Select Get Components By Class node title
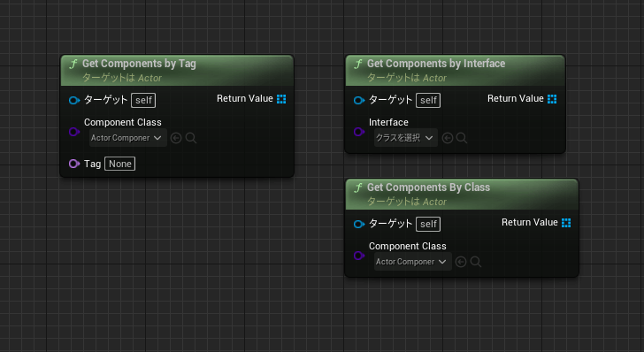The width and height of the screenshot is (644, 352). point(428,187)
